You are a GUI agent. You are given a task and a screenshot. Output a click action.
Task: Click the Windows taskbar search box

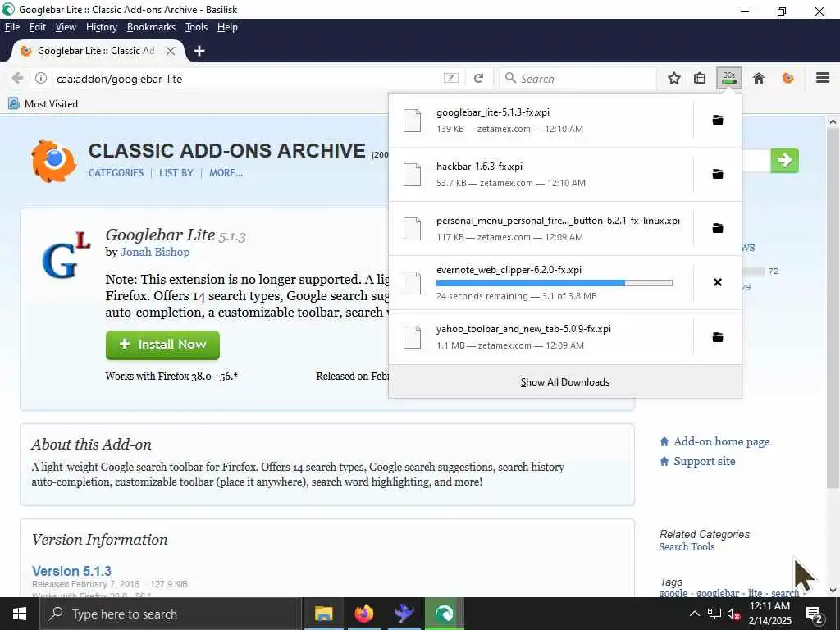point(171,614)
